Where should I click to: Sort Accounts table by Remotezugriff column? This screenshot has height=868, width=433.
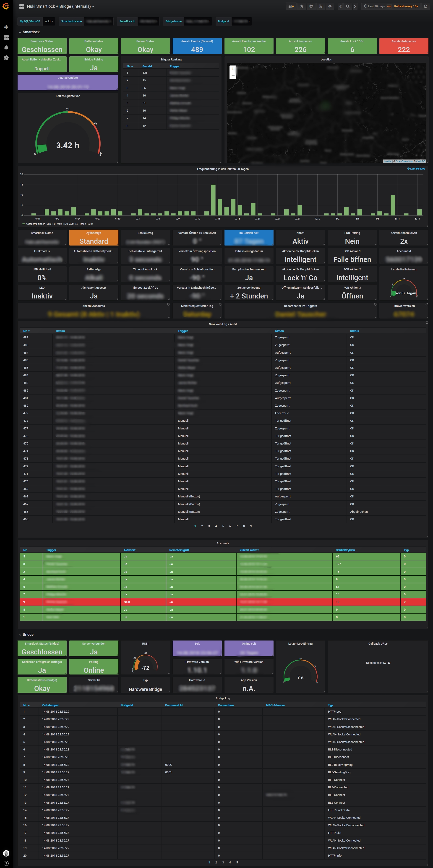[x=179, y=550]
